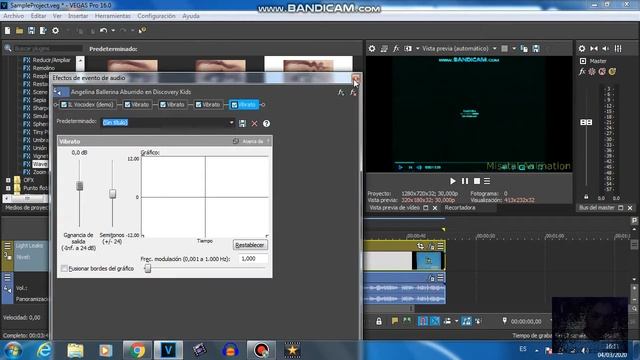Open plug-in chain editor icon in effects dialog

341,93
